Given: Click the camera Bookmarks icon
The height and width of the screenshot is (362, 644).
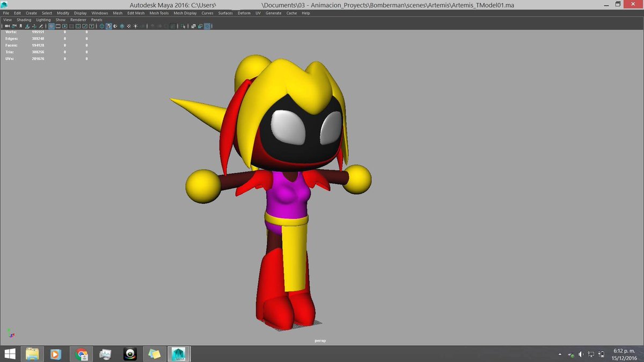Looking at the screenshot, I should tap(20, 26).
